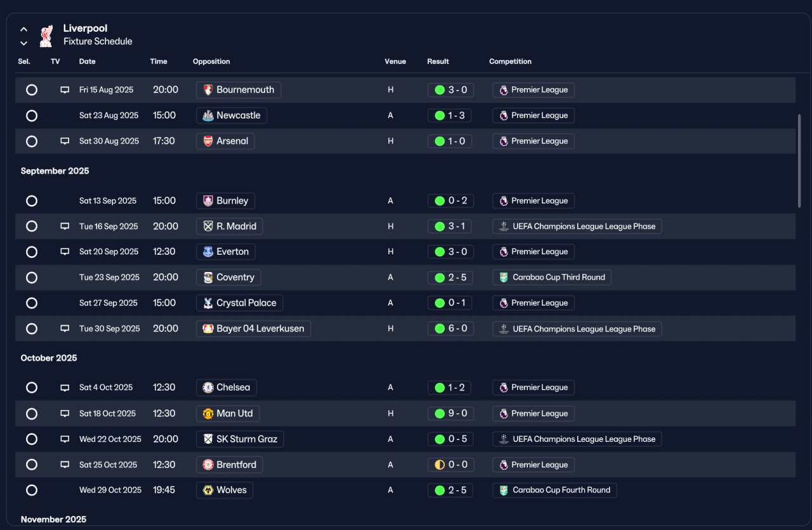Click the Arsenal club badge icon
Image resolution: width=812 pixels, height=530 pixels.
pyautogui.click(x=207, y=141)
